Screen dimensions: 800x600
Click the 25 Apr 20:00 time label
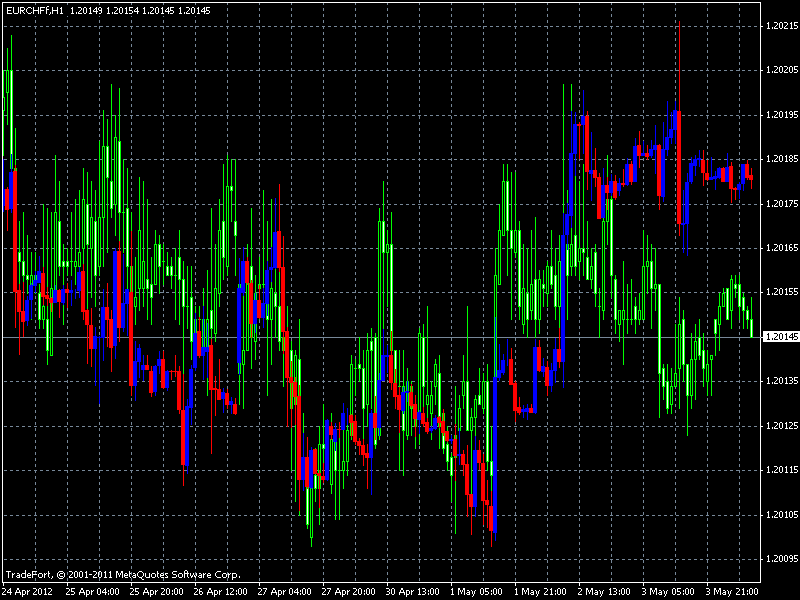click(156, 592)
